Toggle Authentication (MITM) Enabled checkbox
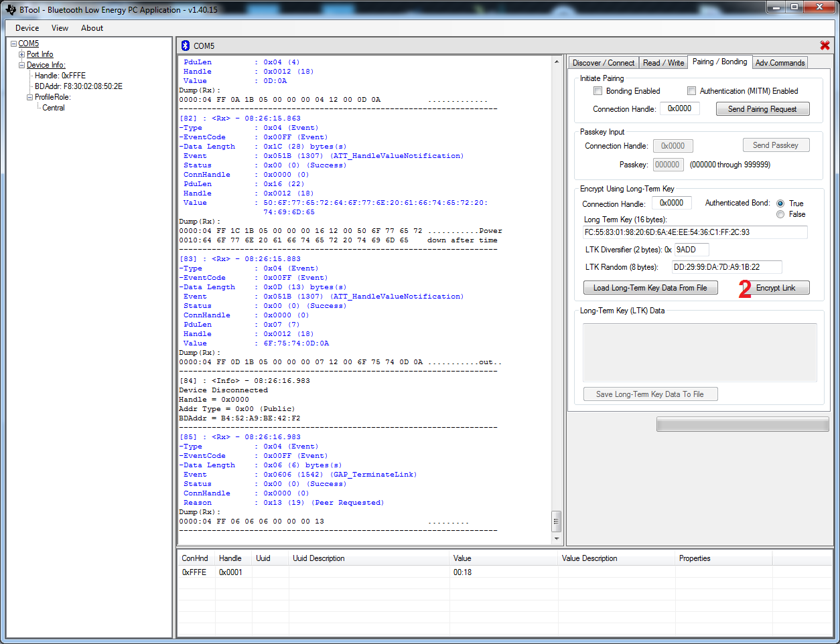Viewport: 840px width, 644px height. click(x=691, y=91)
